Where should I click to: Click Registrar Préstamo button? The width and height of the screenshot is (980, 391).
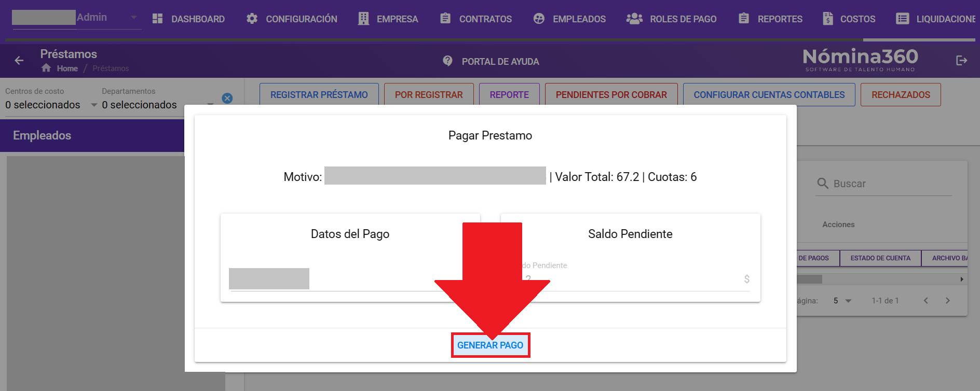[x=319, y=95]
